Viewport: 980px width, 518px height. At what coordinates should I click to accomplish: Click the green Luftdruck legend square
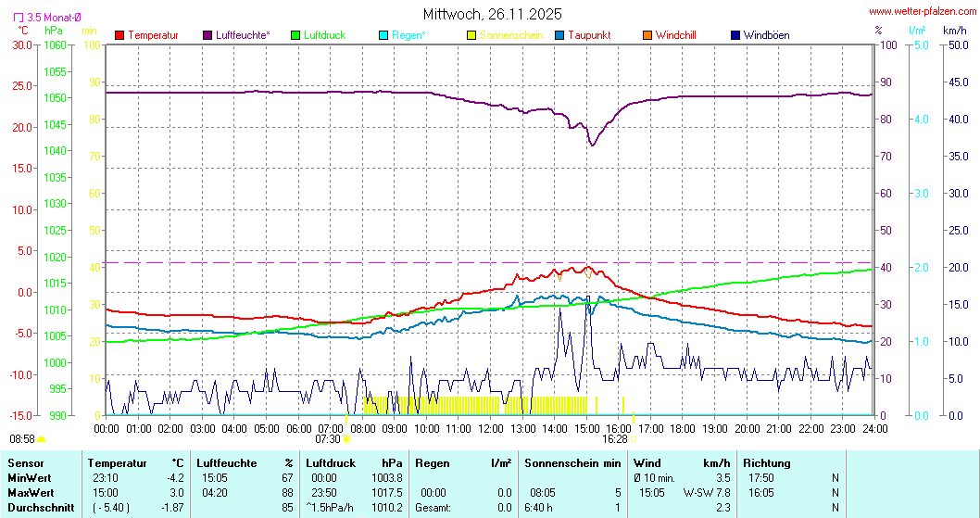tap(296, 35)
